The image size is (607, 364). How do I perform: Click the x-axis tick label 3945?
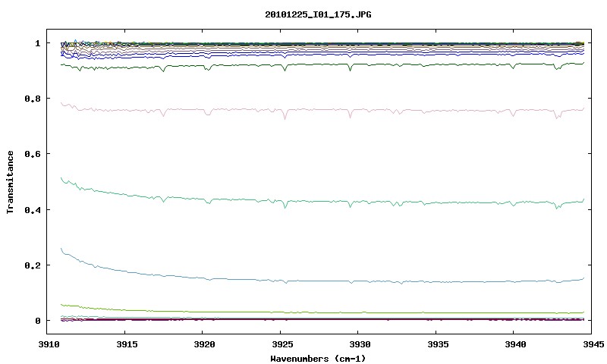(593, 344)
